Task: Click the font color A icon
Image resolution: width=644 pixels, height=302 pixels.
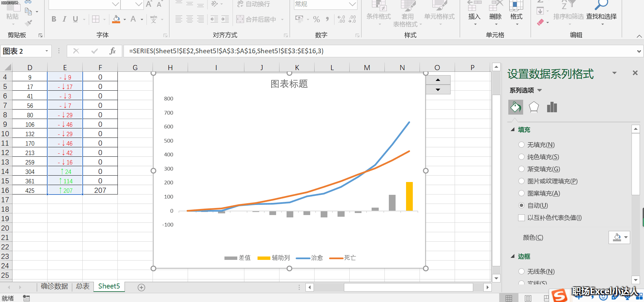Action: coord(133,19)
